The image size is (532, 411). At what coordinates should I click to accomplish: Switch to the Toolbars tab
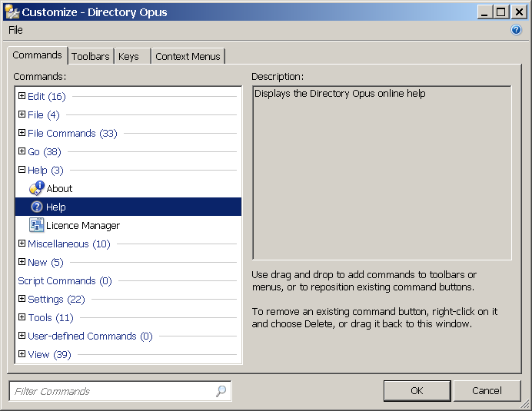(91, 56)
